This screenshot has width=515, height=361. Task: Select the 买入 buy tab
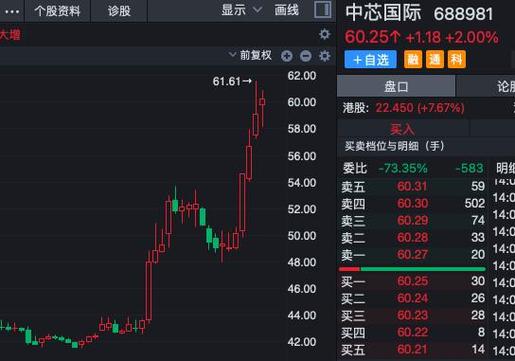tap(403, 129)
